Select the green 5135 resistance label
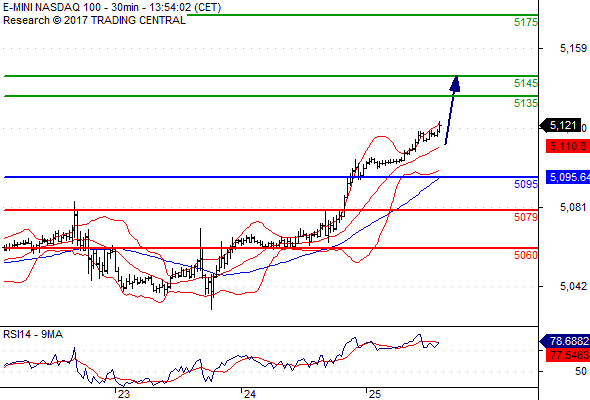 click(526, 103)
